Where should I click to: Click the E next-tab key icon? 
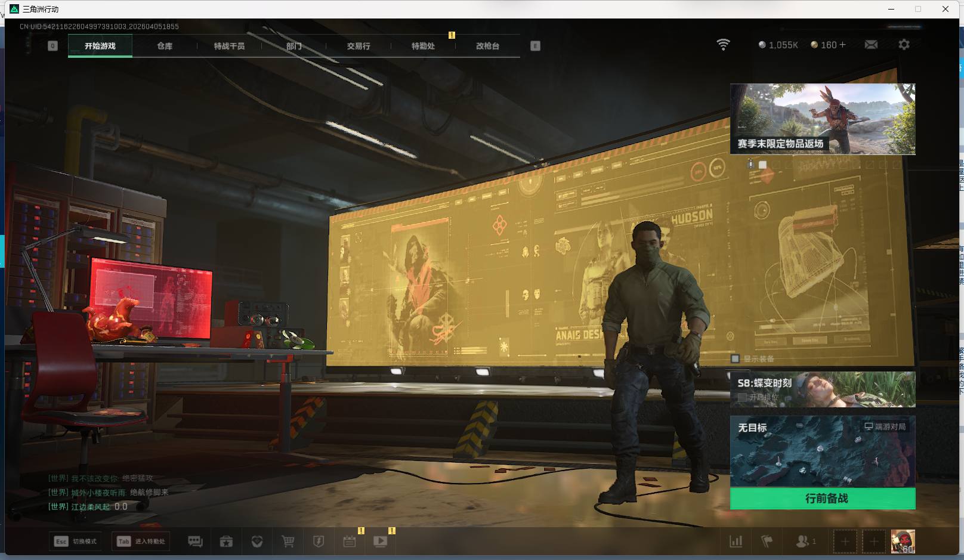(535, 46)
